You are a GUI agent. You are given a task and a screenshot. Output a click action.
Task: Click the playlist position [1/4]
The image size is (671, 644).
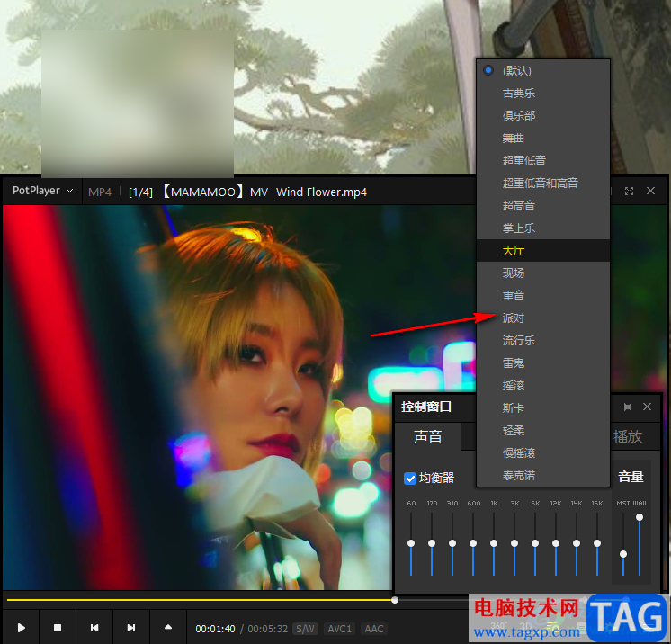tap(141, 192)
